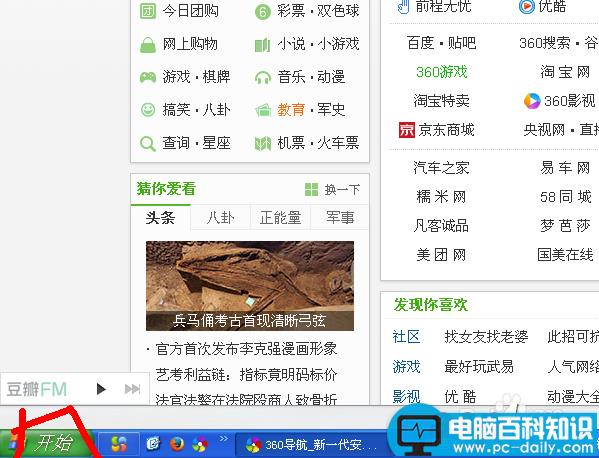Skip to next 豆瓣FM track
Viewport: 599px width, 458px height.
click(132, 389)
